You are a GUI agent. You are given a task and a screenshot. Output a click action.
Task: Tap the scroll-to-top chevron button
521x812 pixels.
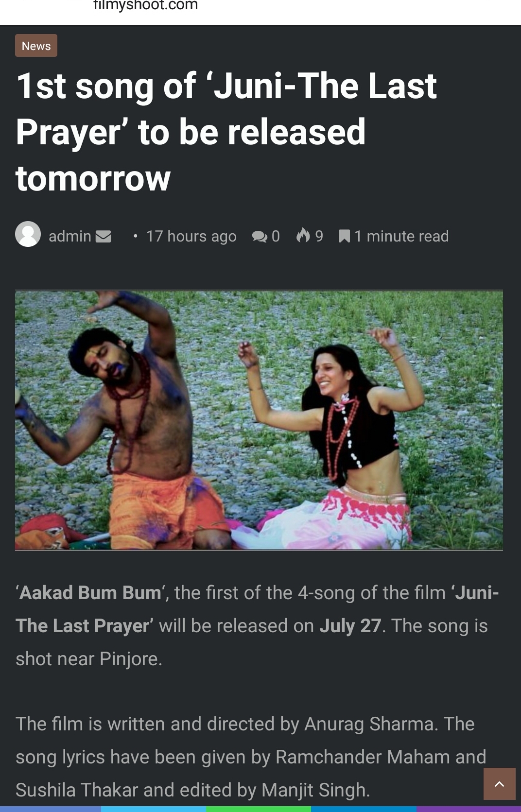pos(499,784)
